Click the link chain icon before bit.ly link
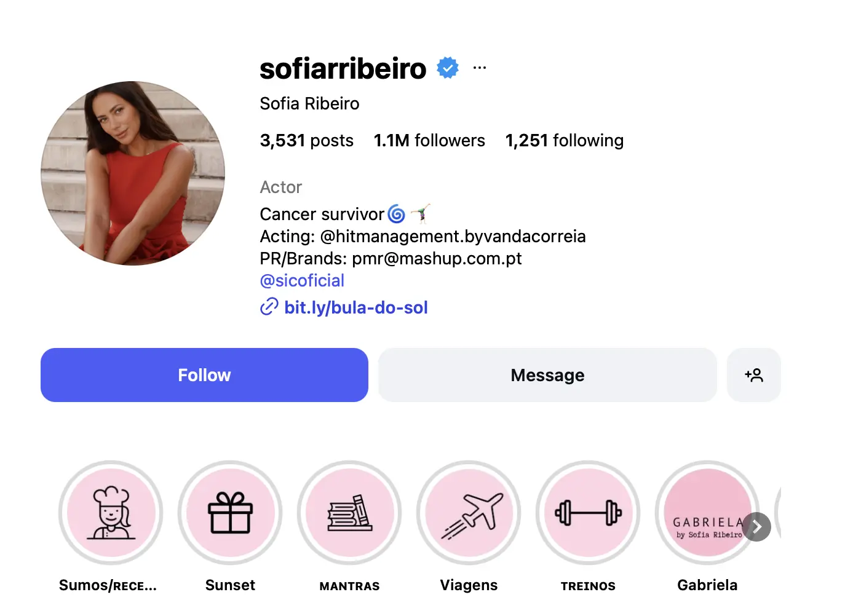Viewport: 845px width, 616px height. coord(269,306)
